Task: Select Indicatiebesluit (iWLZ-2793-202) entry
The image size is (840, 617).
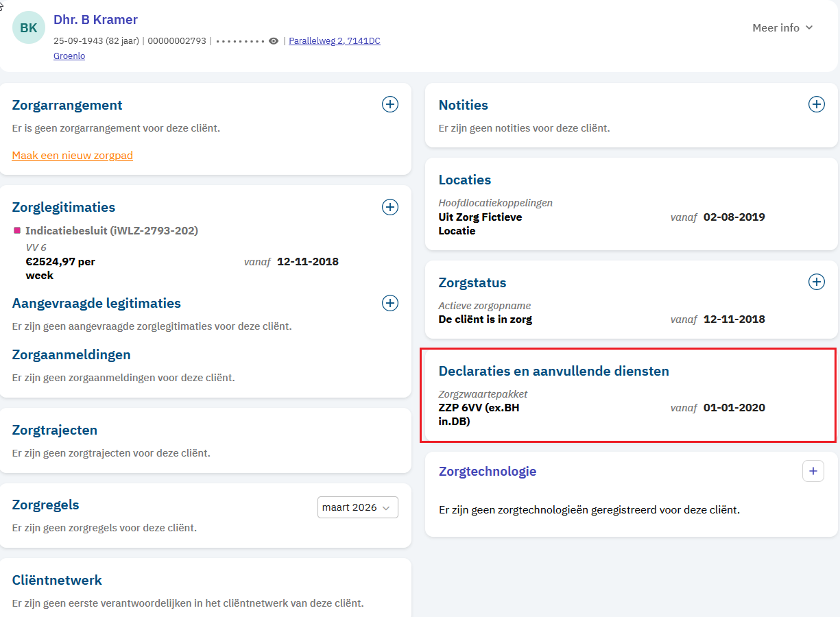Action: coord(112,231)
